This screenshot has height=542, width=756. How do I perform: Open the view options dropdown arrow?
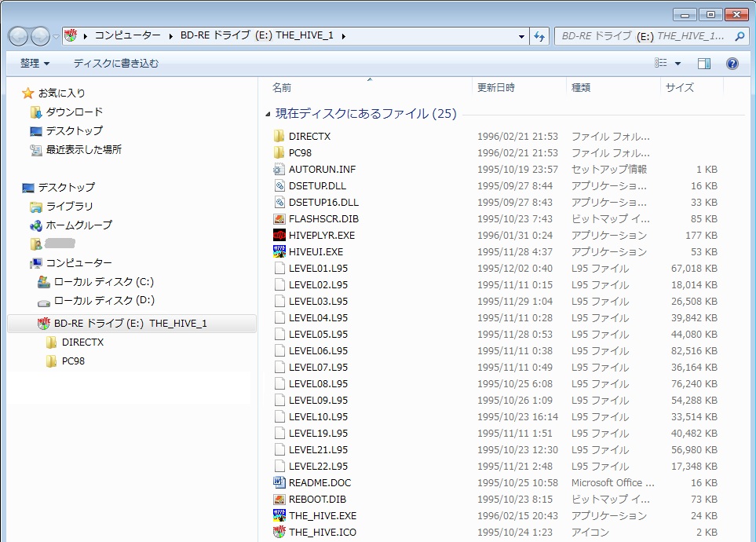677,63
